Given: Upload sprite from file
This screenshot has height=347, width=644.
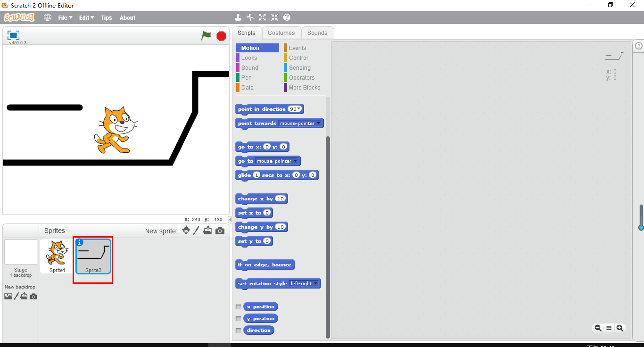Looking at the screenshot, I should (x=207, y=231).
